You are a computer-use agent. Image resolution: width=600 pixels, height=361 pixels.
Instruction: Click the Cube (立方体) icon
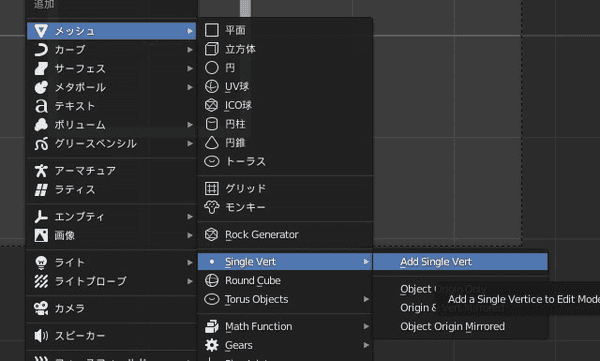(212, 49)
